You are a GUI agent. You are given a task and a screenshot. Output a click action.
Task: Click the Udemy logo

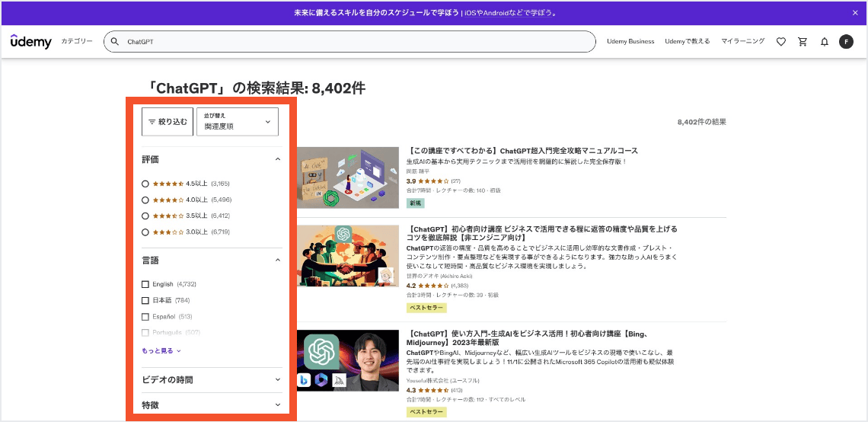pos(31,42)
